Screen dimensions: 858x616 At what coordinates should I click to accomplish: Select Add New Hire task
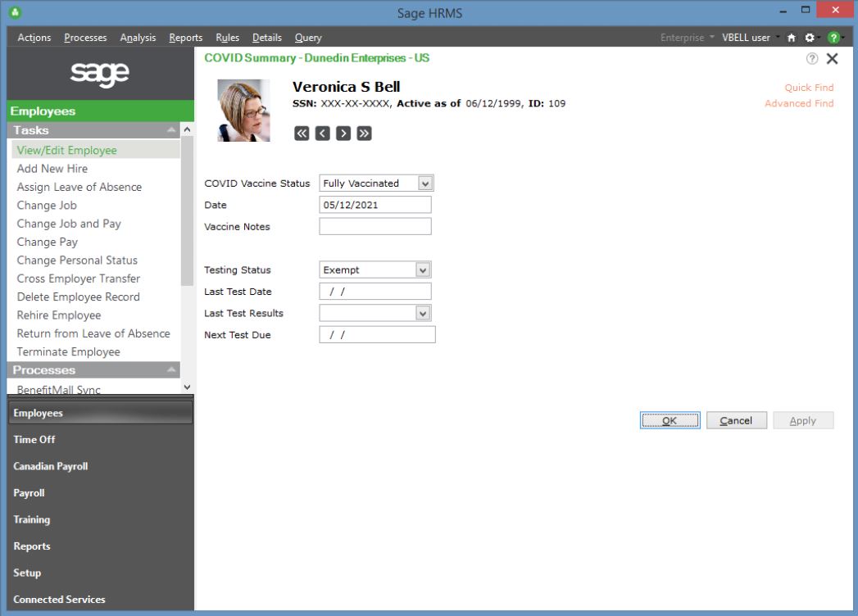click(x=52, y=169)
